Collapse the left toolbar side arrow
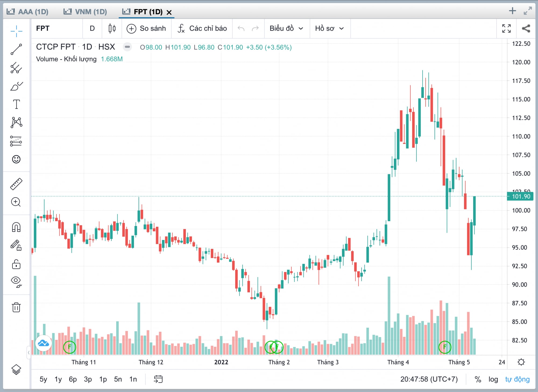 pyautogui.click(x=29, y=352)
